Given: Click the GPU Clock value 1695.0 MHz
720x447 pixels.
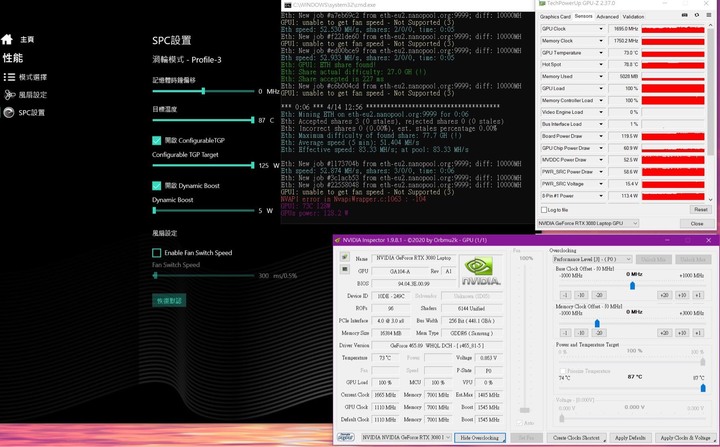Looking at the screenshot, I should (624, 29).
